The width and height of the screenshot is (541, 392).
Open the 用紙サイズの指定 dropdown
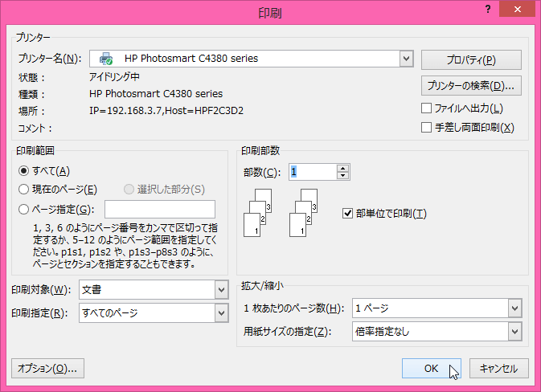point(514,331)
